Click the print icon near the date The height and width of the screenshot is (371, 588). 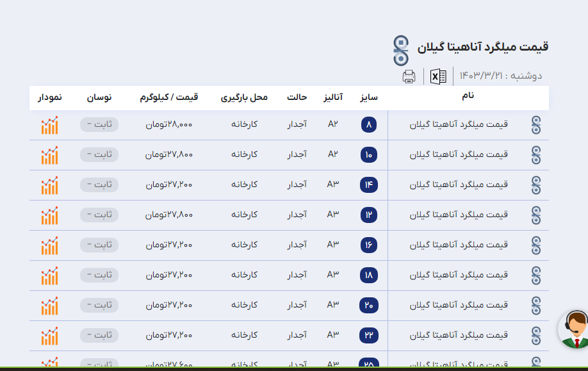click(409, 77)
